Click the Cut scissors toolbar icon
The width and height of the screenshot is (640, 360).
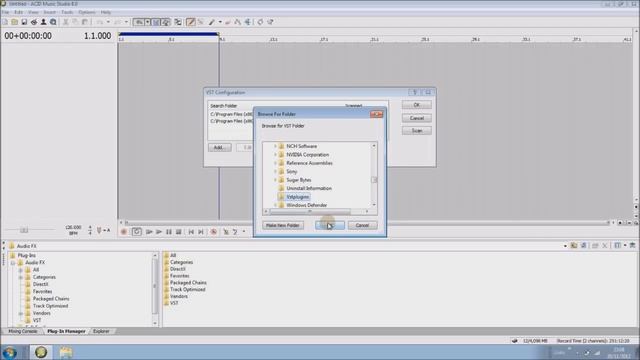[x=65, y=22]
